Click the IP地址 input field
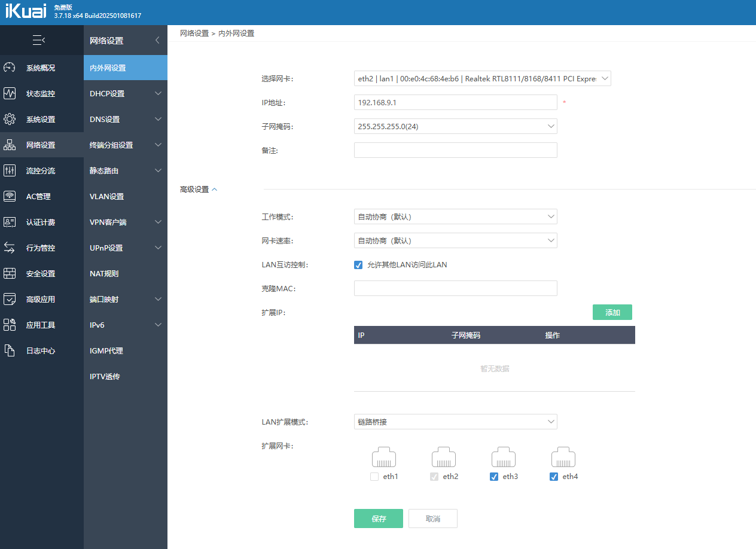 [x=456, y=102]
